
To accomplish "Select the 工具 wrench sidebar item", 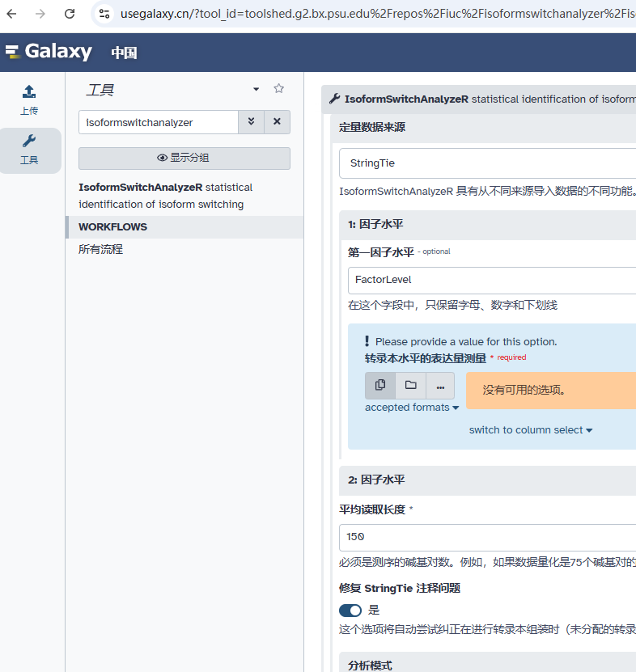I will click(29, 150).
